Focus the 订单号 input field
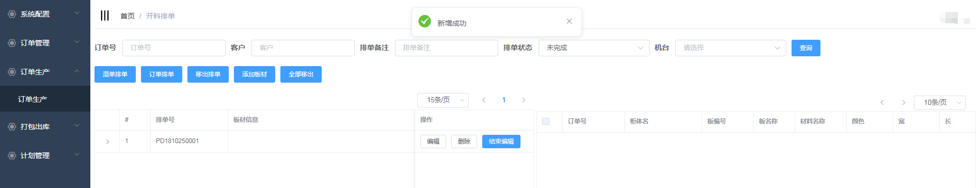 (x=174, y=48)
